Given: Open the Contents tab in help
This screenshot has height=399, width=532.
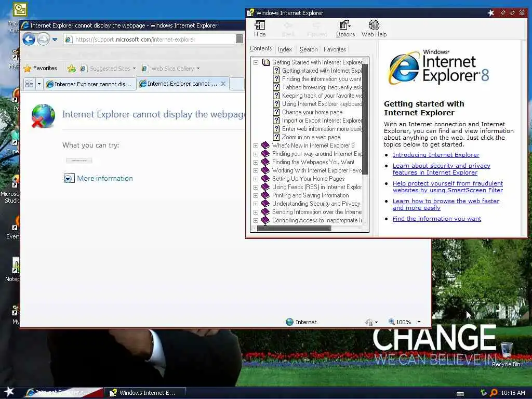Looking at the screenshot, I should pyautogui.click(x=261, y=48).
